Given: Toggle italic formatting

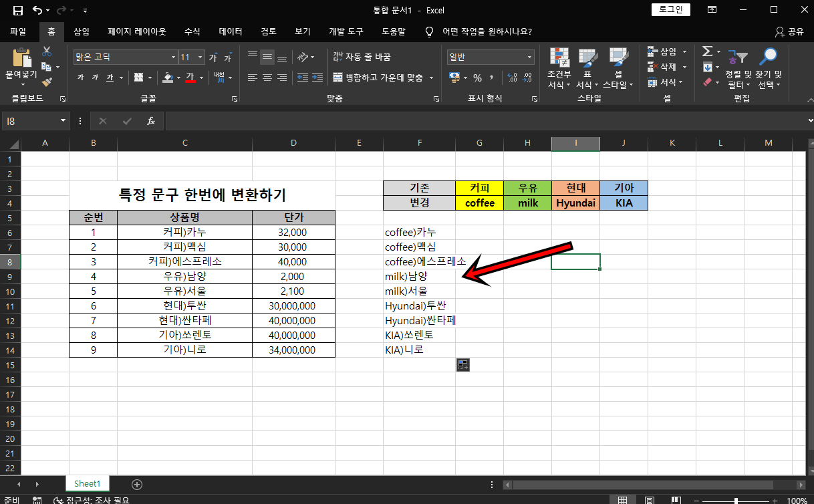Looking at the screenshot, I should click(x=95, y=78).
